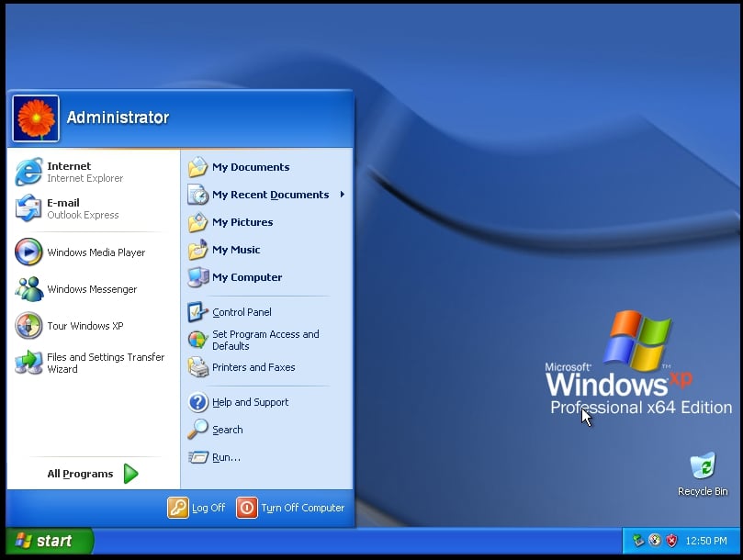Click the Run dialog icon
Viewport: 743px width, 560px height.
pos(198,457)
